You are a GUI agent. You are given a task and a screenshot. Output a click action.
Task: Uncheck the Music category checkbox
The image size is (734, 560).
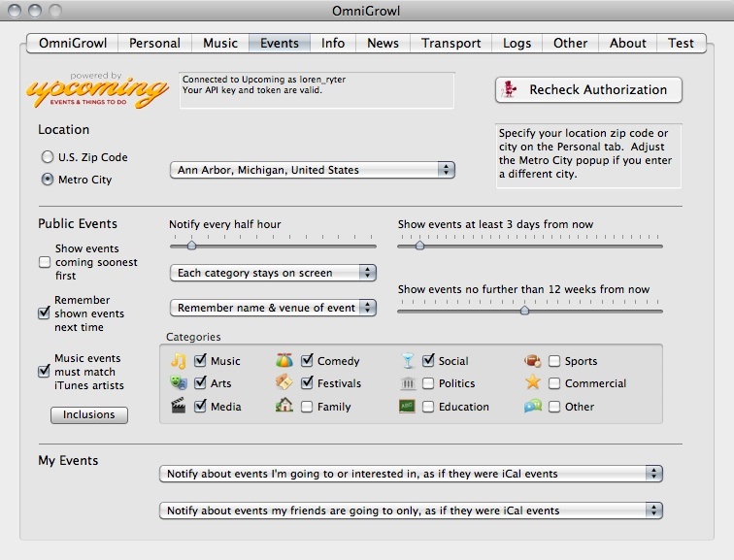(x=200, y=360)
